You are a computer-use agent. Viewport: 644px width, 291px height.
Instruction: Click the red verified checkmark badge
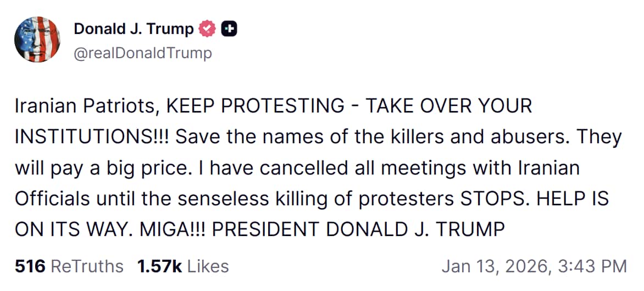[207, 29]
